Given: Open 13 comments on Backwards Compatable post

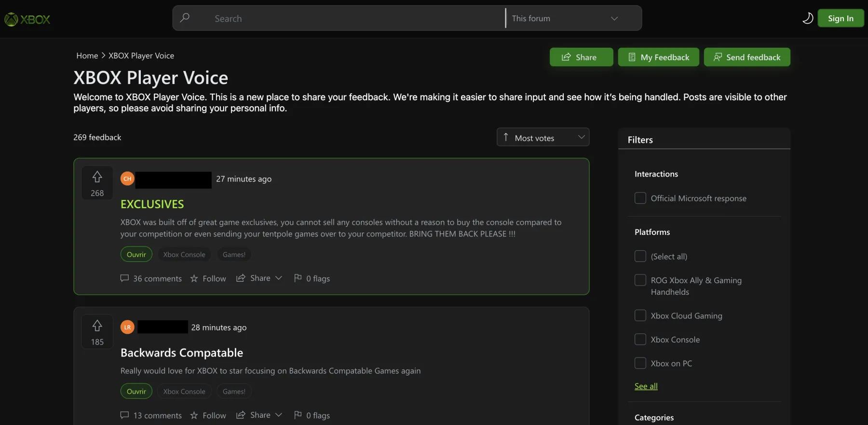Looking at the screenshot, I should (x=151, y=415).
